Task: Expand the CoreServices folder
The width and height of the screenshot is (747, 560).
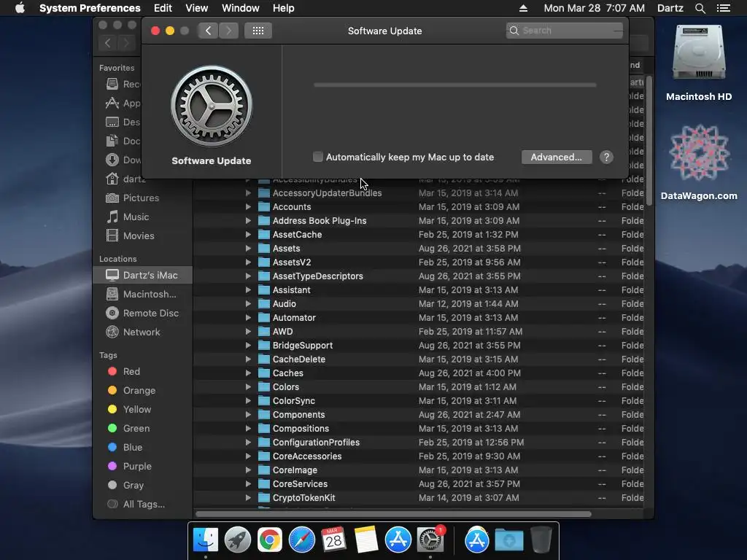Action: (x=248, y=483)
